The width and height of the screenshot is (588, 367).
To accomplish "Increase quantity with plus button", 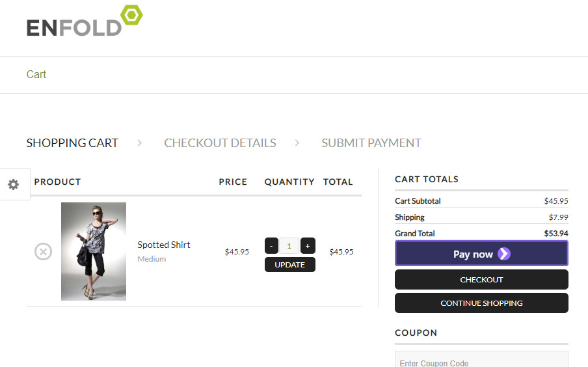I will pos(308,246).
